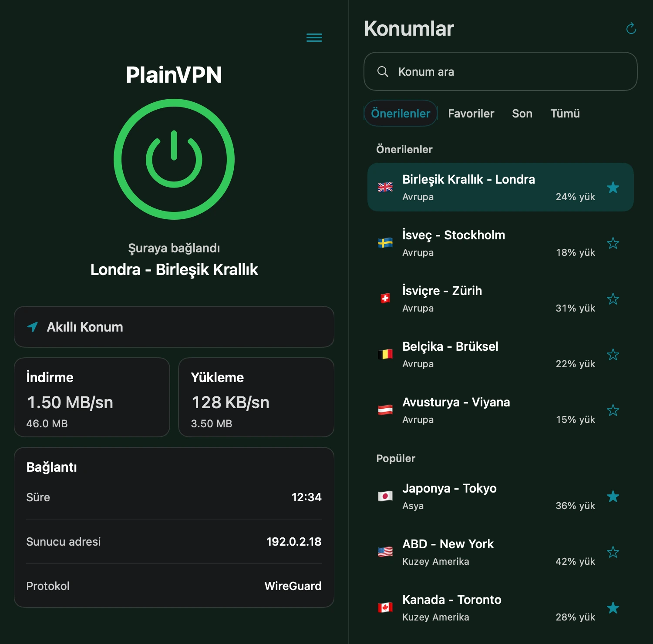Refresh the locations list
The image size is (653, 644).
631,29
